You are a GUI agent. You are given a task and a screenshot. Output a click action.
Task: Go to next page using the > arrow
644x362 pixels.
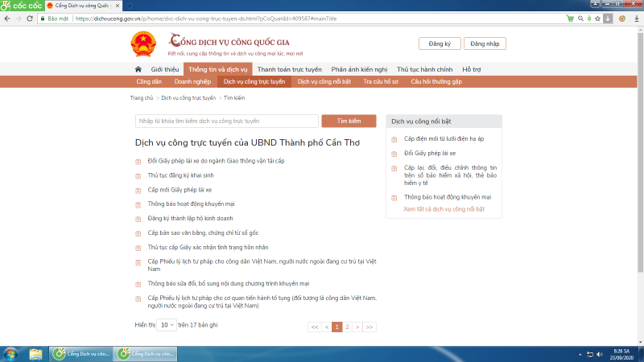tap(357, 327)
